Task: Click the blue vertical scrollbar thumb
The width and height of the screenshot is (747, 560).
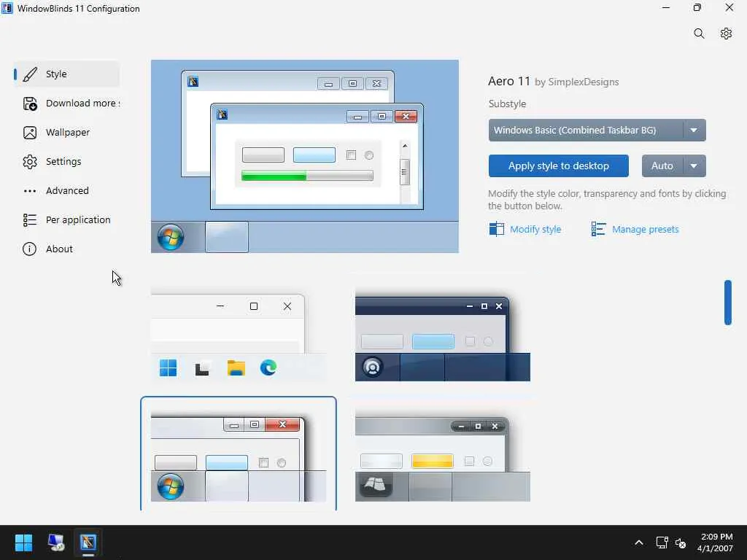Action: (x=727, y=303)
